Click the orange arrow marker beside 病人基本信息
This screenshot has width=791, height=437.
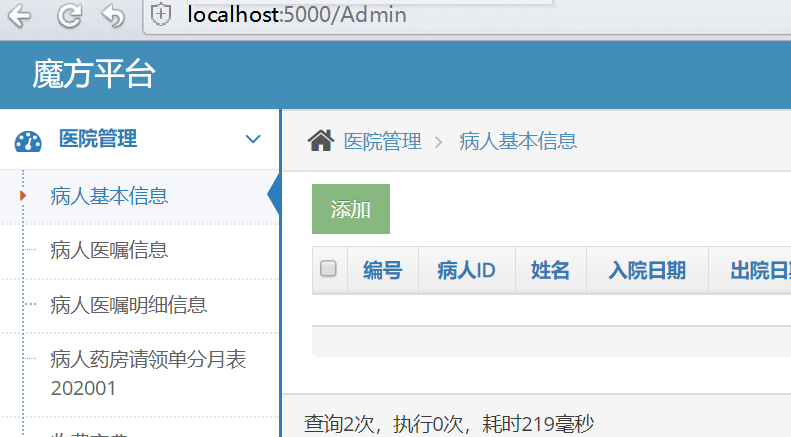[22, 196]
